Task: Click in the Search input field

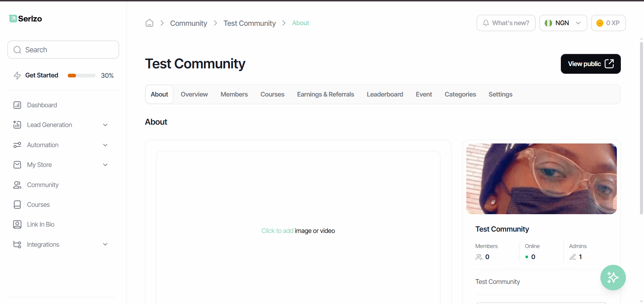Action: [63, 50]
